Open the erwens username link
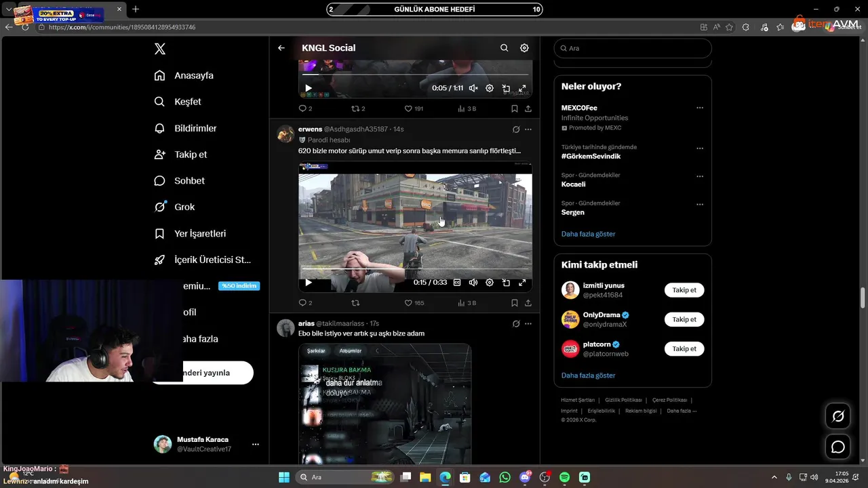This screenshot has width=868, height=488. pos(309,129)
